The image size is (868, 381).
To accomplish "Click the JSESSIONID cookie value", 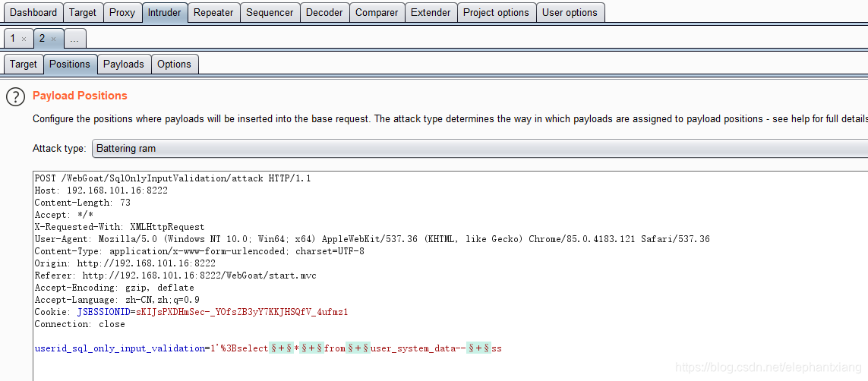I will [241, 312].
